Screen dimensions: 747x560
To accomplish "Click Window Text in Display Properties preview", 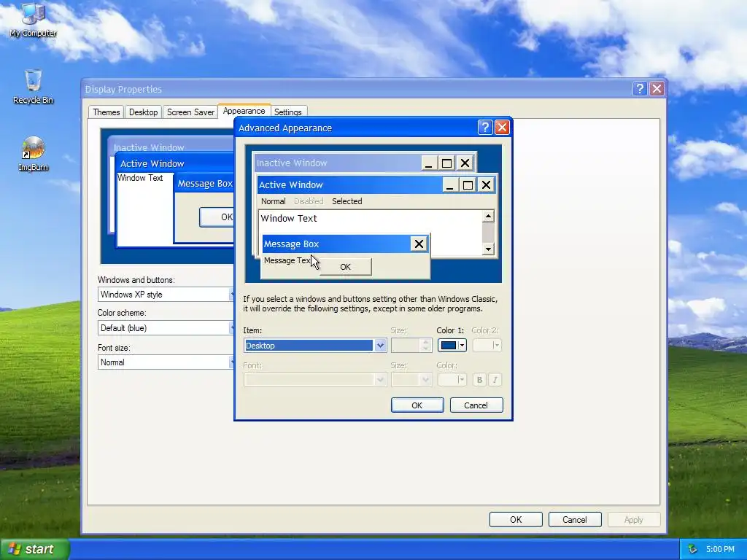I will (x=140, y=178).
